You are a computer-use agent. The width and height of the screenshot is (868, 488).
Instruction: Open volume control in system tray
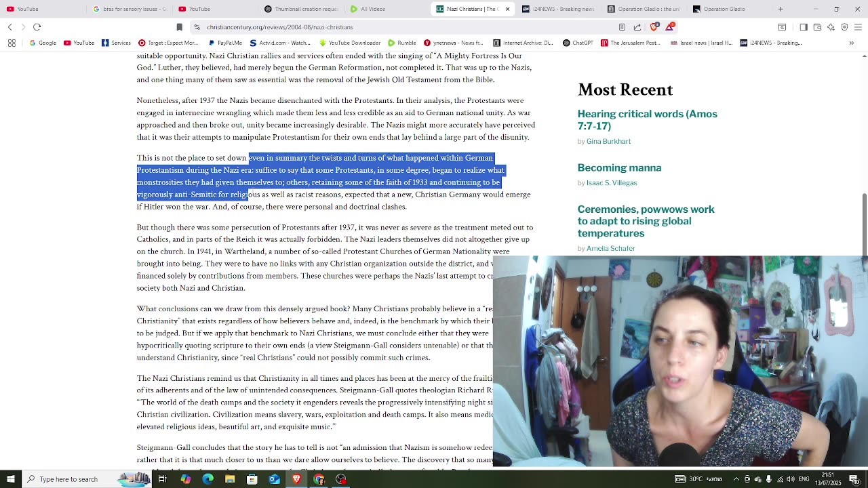pos(791,479)
